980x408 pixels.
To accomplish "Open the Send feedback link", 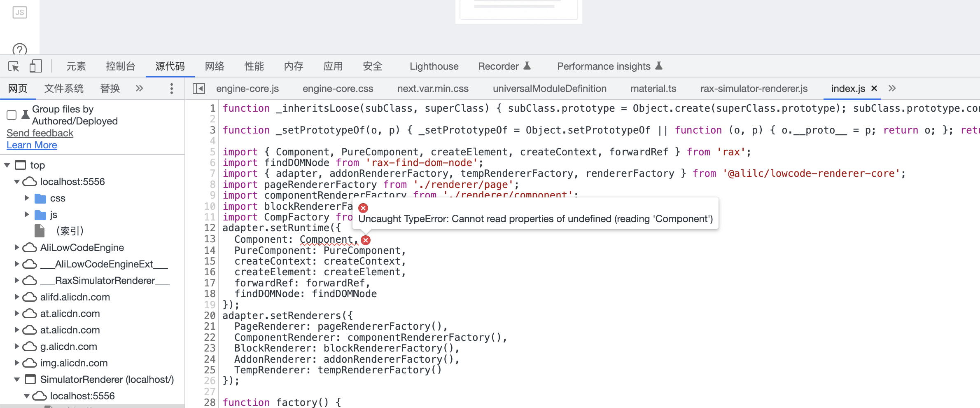I will [40, 133].
